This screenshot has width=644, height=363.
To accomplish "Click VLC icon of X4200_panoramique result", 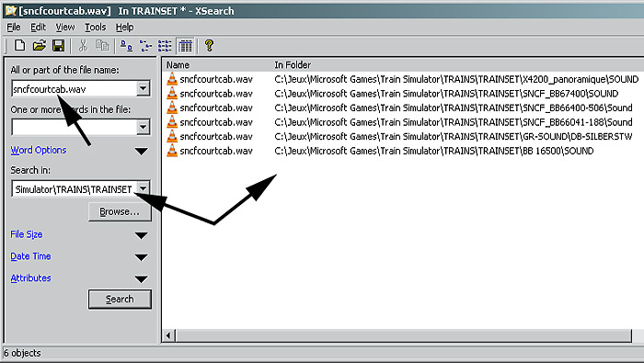I will coord(172,79).
